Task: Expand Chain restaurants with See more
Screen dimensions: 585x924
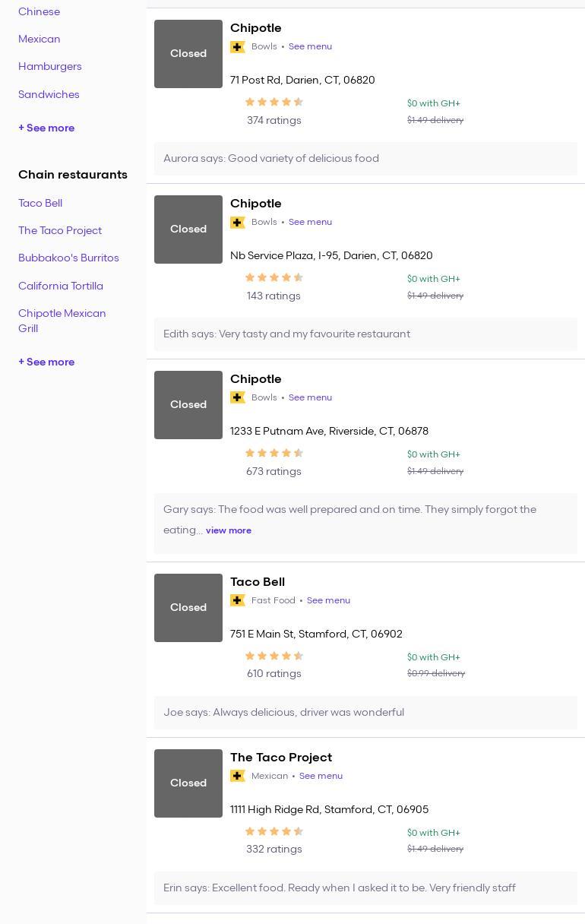Action: (46, 362)
